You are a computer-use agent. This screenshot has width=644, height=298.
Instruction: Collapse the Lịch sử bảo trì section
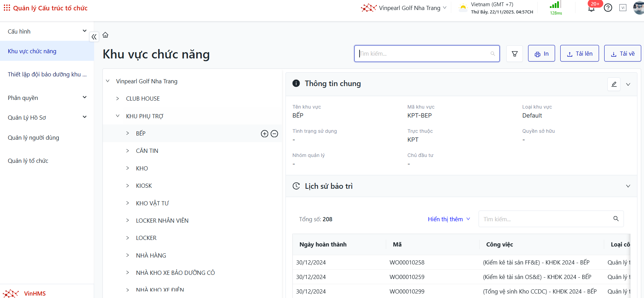(x=628, y=186)
